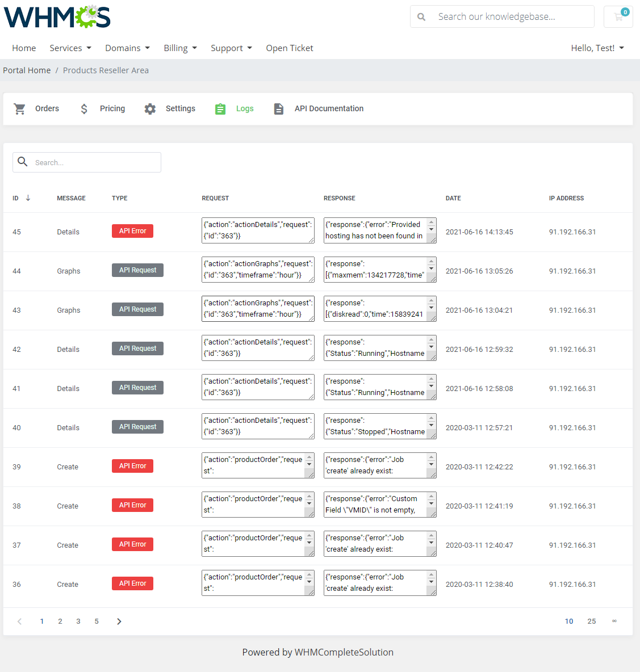This screenshot has height=672, width=640.
Task: Expand the Support menu
Action: click(231, 48)
